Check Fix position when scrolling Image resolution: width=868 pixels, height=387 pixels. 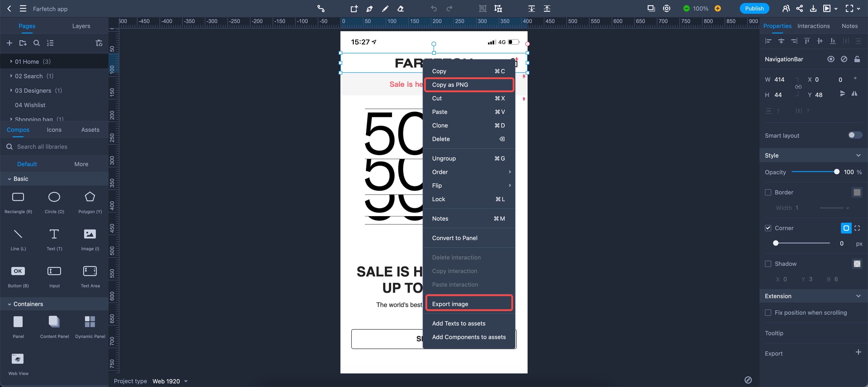coord(768,312)
